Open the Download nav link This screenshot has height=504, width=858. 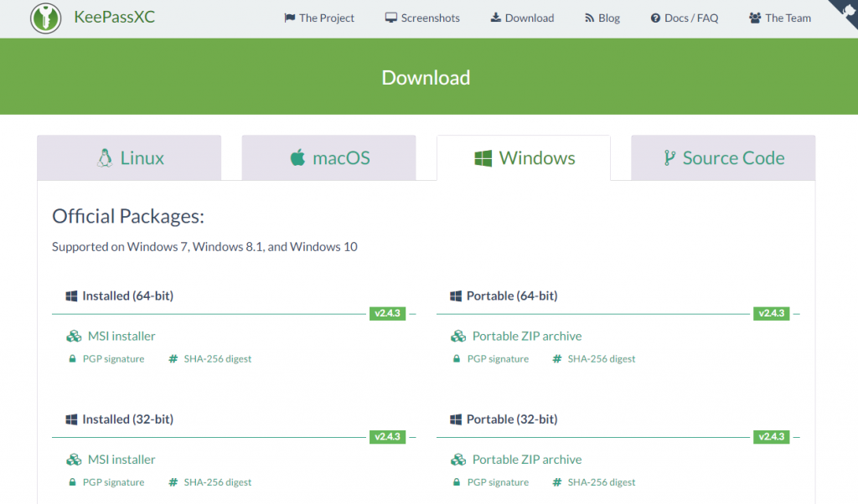522,18
